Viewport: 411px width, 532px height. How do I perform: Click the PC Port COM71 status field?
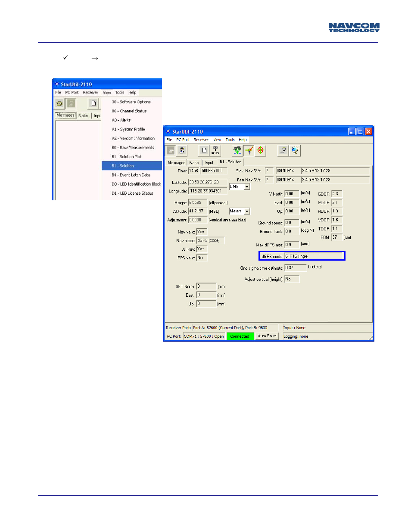click(204, 336)
